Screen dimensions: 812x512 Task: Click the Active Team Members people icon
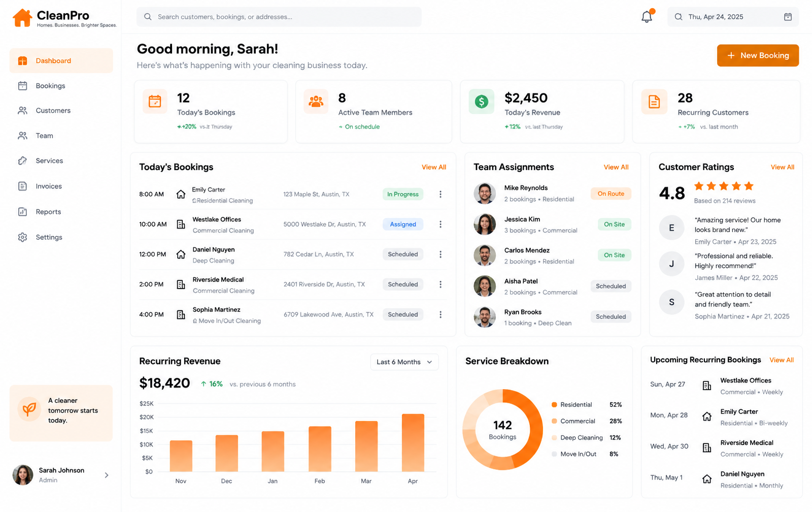click(x=316, y=101)
